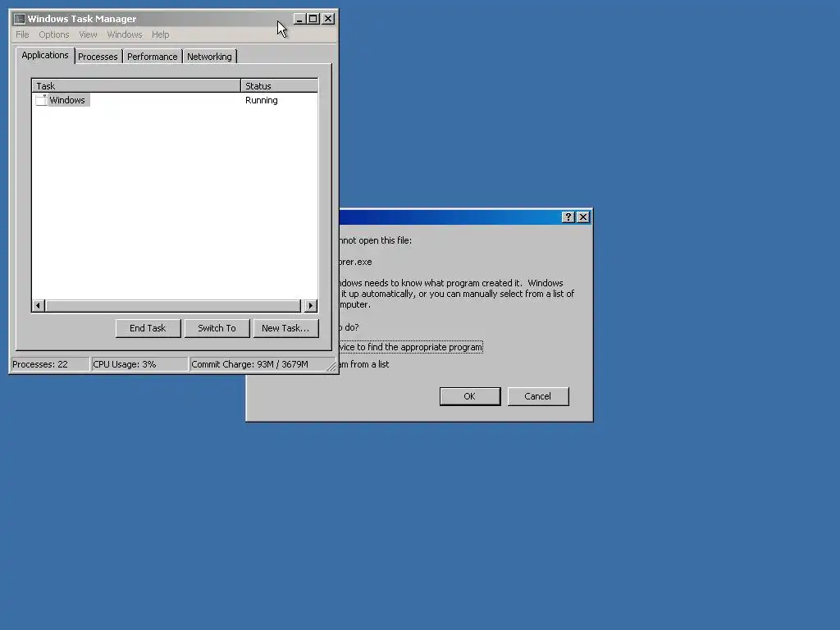The width and height of the screenshot is (840, 630).
Task: Sort tasks by the Task column header
Action: point(136,85)
